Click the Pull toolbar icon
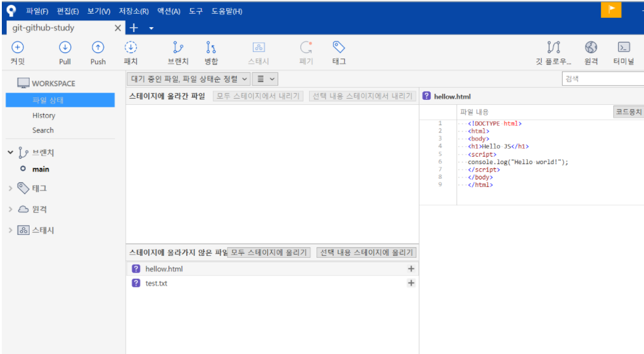Screen dimensions: 644x354 point(65,47)
